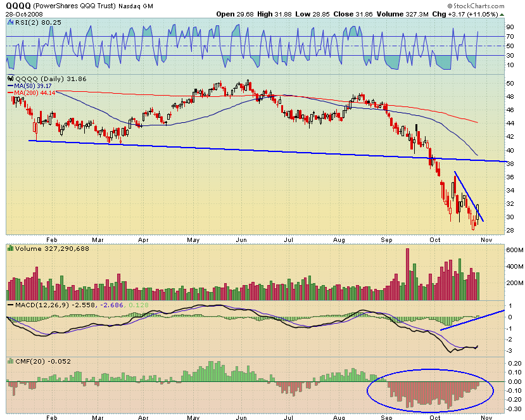The width and height of the screenshot is (525, 420).
Task: Click the green up-arrow after the Chg value
Action: [502, 15]
